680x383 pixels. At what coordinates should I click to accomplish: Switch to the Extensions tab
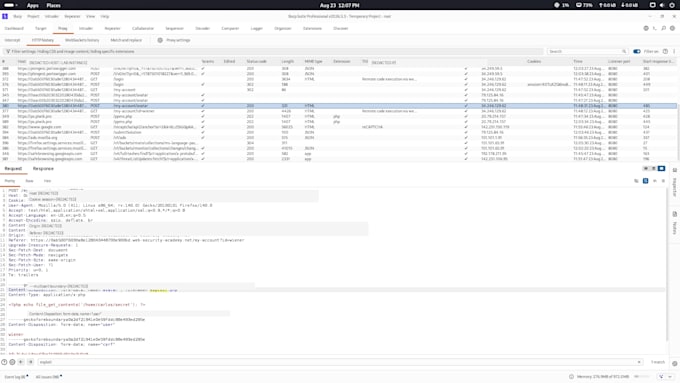click(312, 28)
